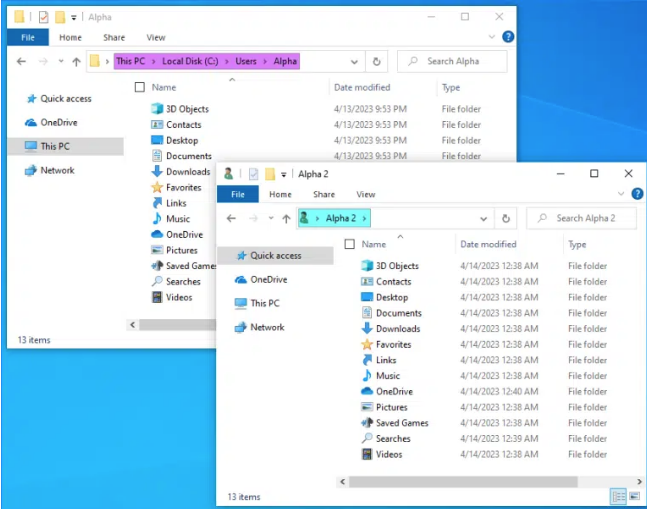This screenshot has height=509, width=647.
Task: Select Favorites star icon in Alpha 2 window
Action: pyautogui.click(x=367, y=344)
